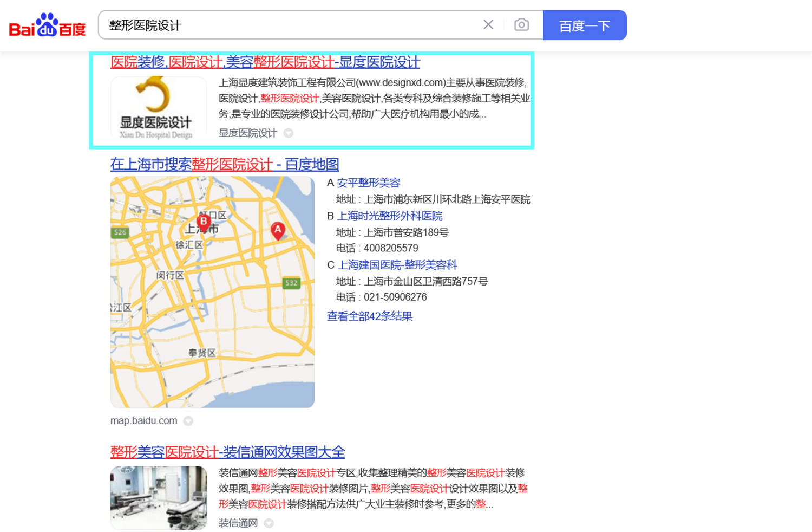Viewport: 812px width, 532px height.
Task: Open image search via the camera icon
Action: coord(521,24)
